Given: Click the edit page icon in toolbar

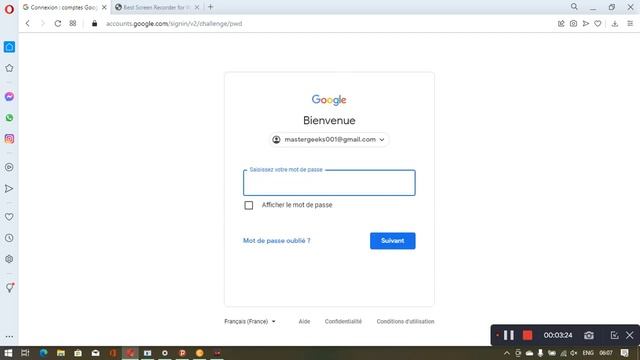Looking at the screenshot, I should coord(561,24).
